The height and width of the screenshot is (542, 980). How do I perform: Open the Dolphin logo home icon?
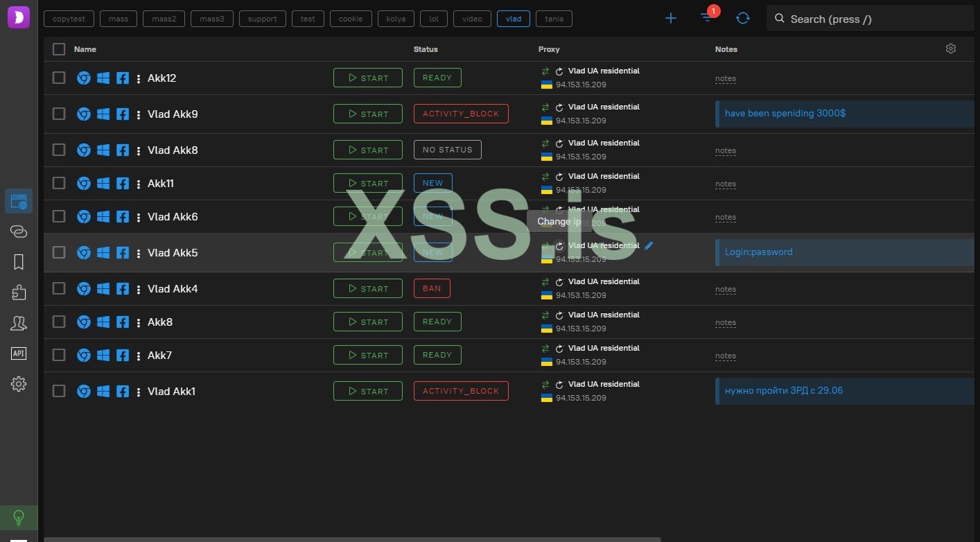click(x=19, y=17)
